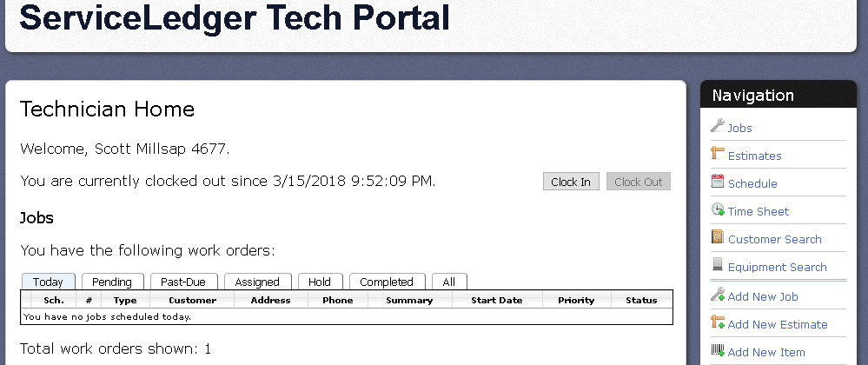
Task: Switch to the All tab
Action: (x=449, y=282)
